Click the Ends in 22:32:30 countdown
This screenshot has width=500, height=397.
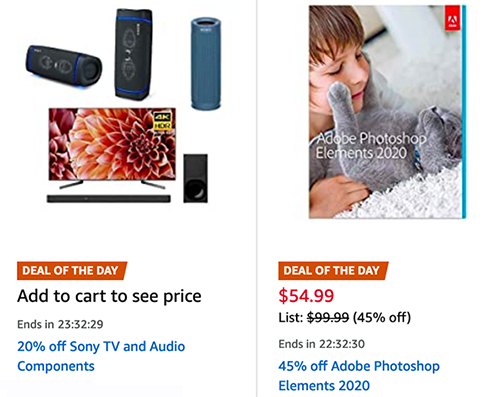[322, 344]
